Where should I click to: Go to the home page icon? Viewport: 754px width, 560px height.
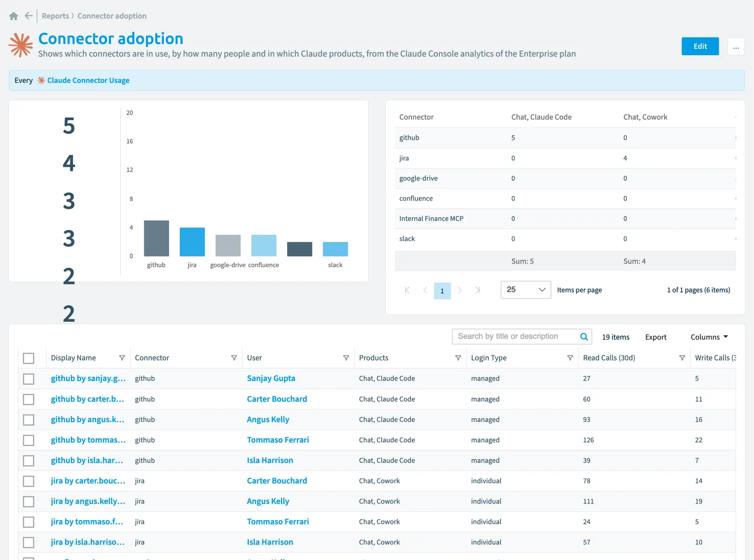[x=14, y=16]
